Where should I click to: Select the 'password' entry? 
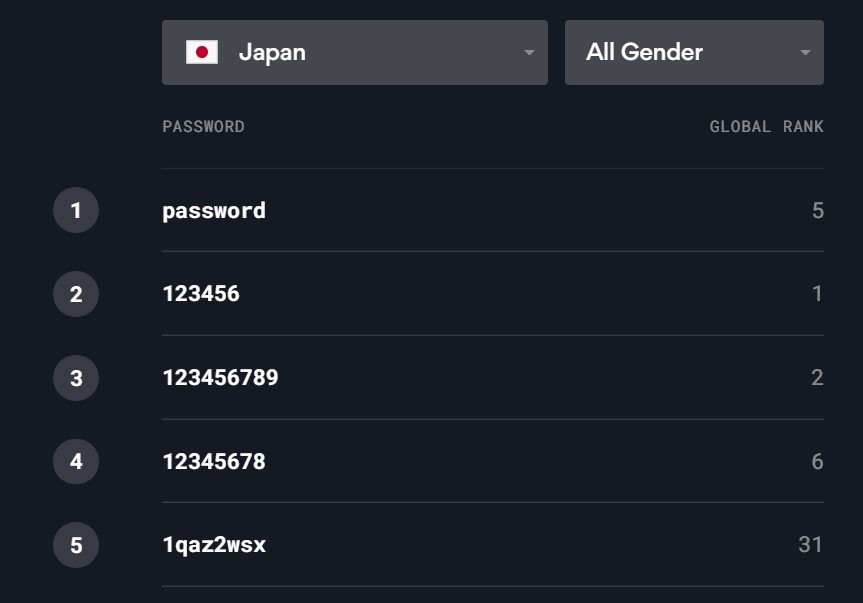(x=214, y=211)
